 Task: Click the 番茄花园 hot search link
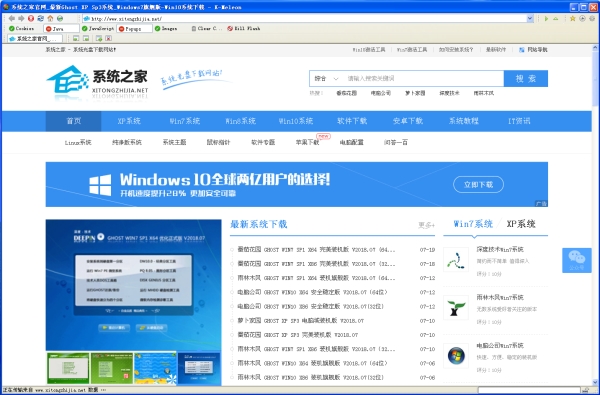(347, 93)
